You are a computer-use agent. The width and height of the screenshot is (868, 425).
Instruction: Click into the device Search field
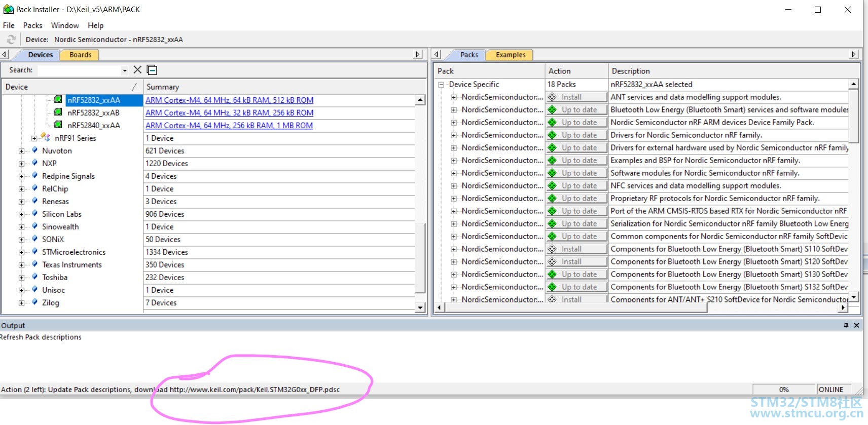point(80,70)
